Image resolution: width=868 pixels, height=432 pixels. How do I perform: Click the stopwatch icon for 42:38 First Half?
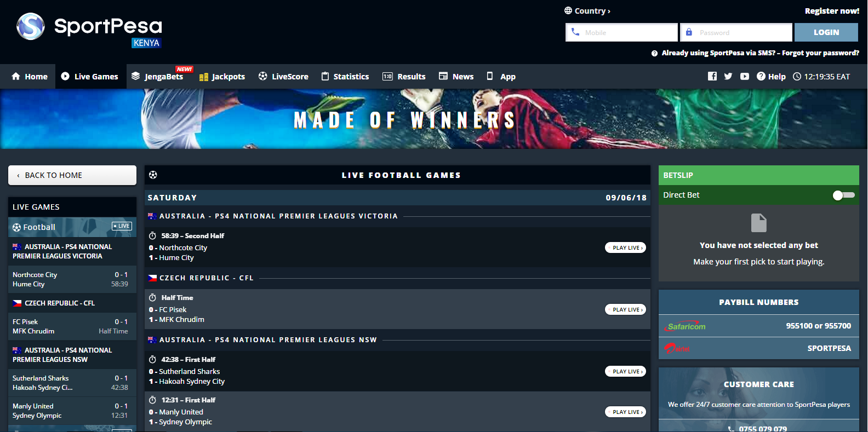(x=153, y=359)
